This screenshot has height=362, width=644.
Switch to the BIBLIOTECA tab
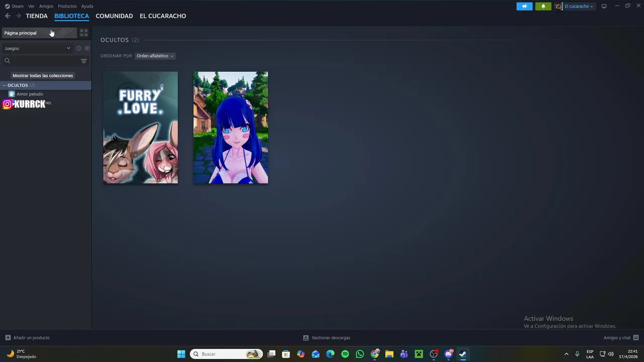(71, 16)
